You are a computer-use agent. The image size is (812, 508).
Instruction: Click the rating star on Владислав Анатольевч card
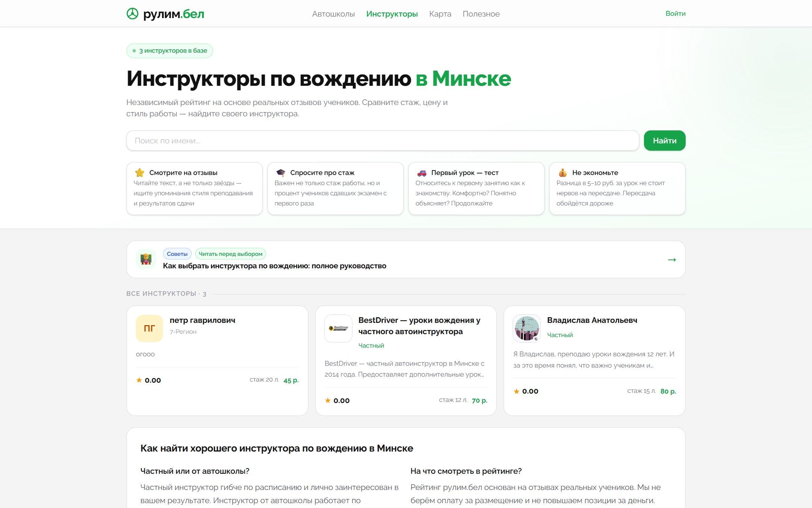517,391
